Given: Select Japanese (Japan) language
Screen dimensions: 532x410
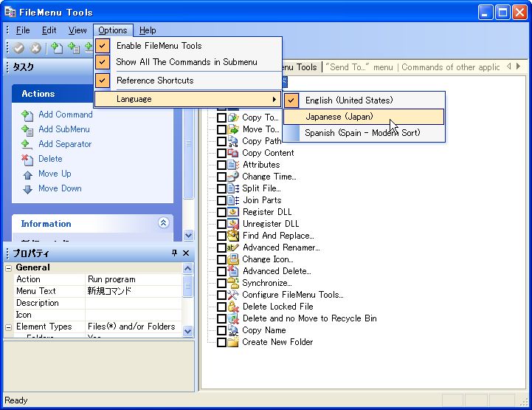Looking at the screenshot, I should [364, 117].
